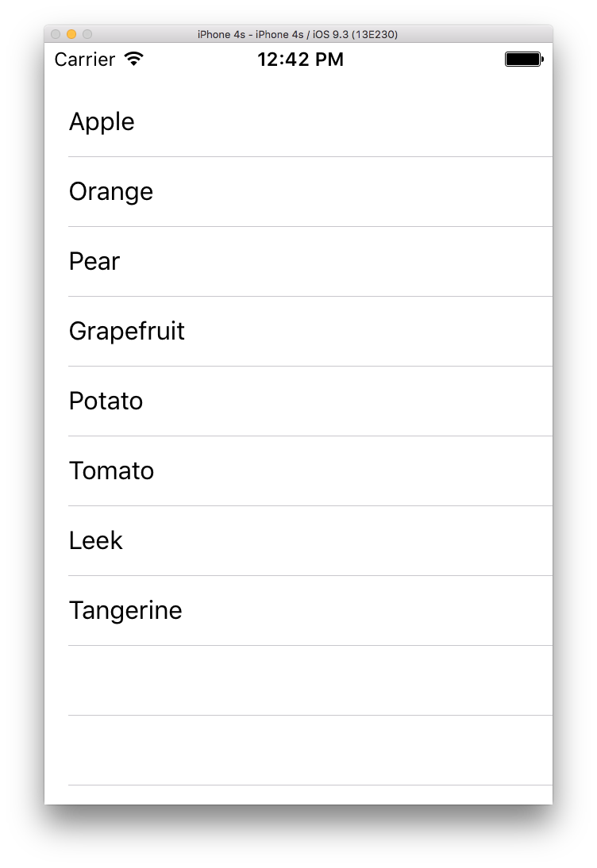
Task: Tap the Tomato list item
Action: 298,470
